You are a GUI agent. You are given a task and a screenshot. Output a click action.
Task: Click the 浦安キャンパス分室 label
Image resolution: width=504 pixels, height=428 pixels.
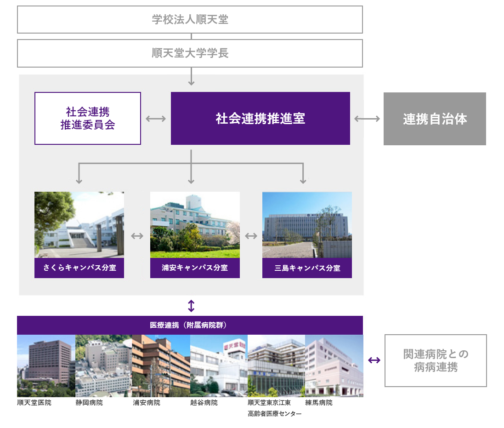195,268
